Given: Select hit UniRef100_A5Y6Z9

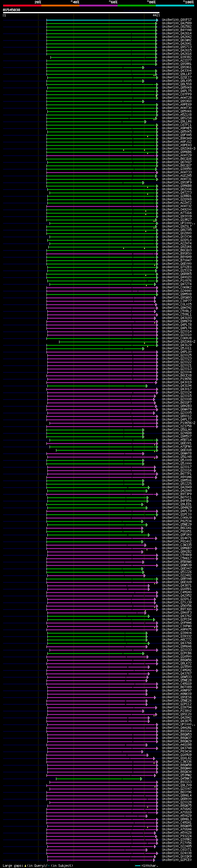Looking at the screenshot, I should pos(177,816).
